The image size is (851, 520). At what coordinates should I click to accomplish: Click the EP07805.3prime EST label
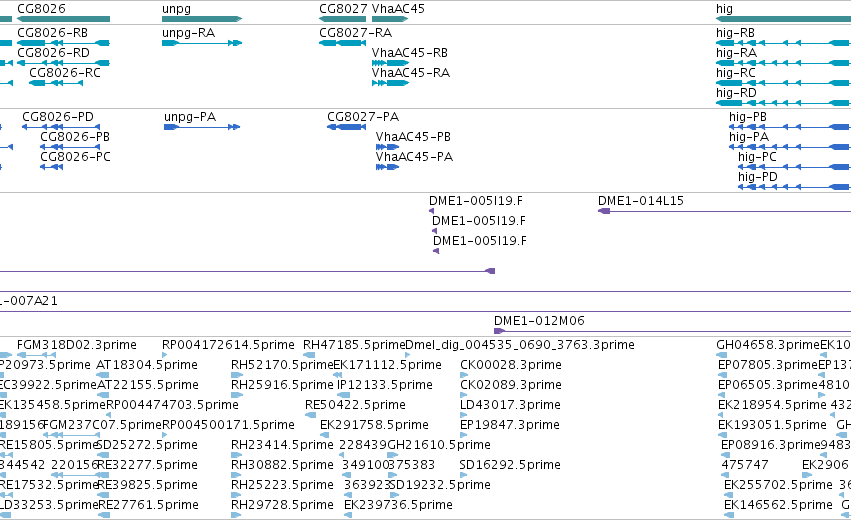(767, 365)
